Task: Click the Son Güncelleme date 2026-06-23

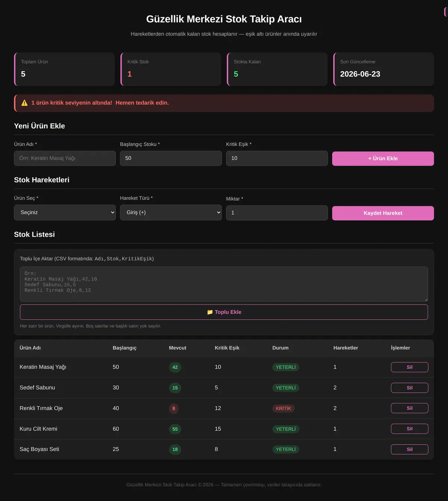Action: [360, 74]
